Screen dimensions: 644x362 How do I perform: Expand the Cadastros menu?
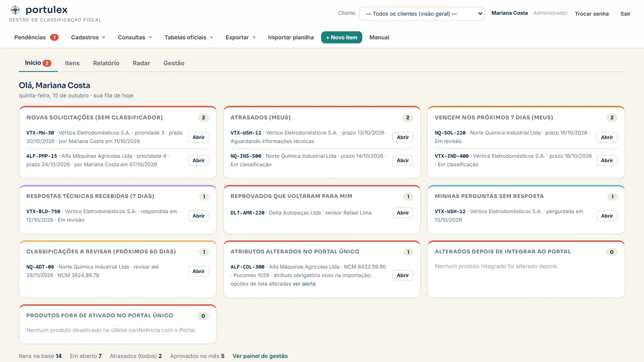88,37
